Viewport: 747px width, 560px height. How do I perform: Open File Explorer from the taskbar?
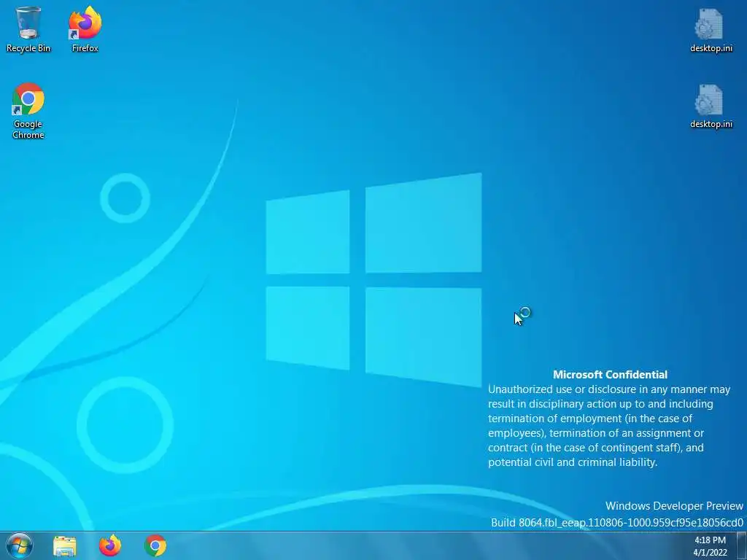[x=65, y=545]
